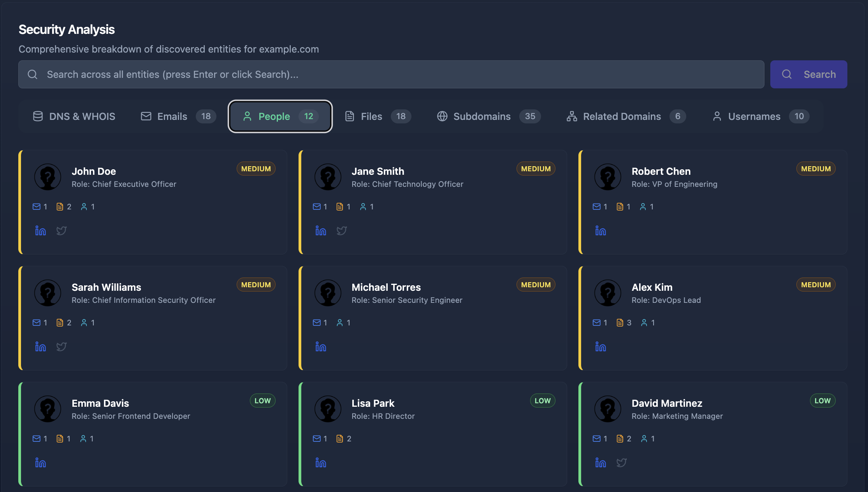Open Michael Torres's LinkedIn icon

click(x=321, y=347)
